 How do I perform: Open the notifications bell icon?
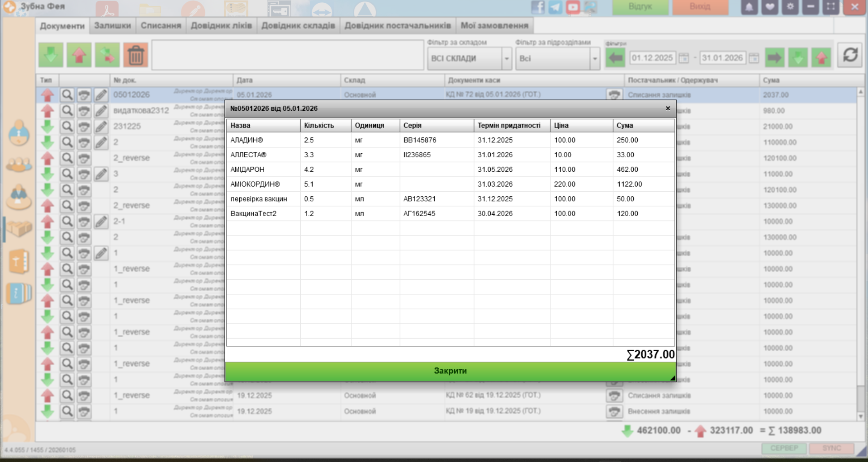click(749, 7)
